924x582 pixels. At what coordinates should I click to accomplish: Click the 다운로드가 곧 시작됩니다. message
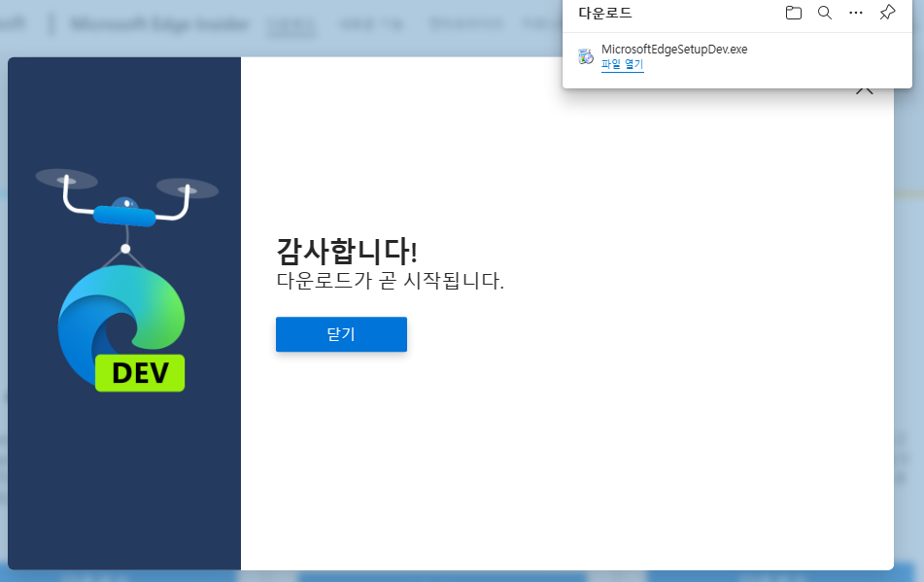[x=391, y=281]
